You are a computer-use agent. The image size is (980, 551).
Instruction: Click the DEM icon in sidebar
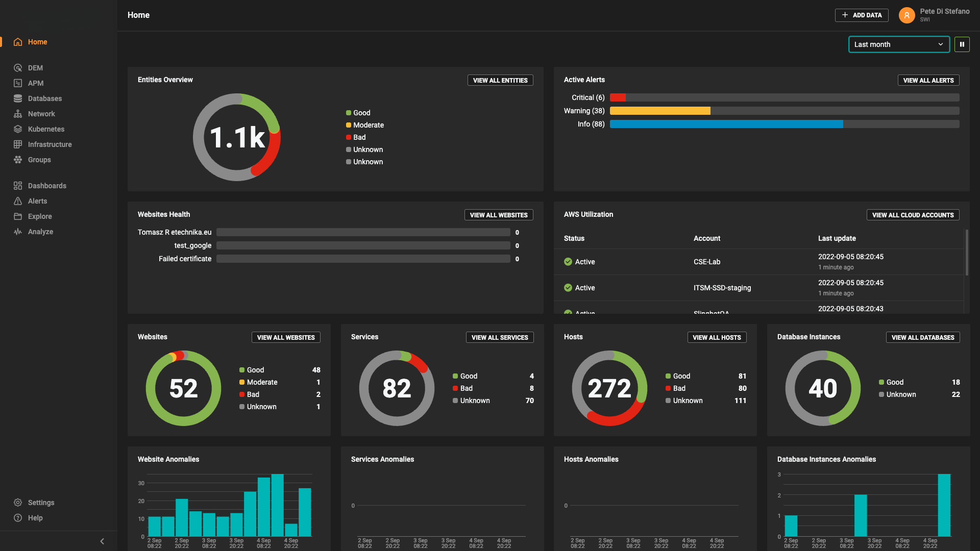click(x=18, y=68)
